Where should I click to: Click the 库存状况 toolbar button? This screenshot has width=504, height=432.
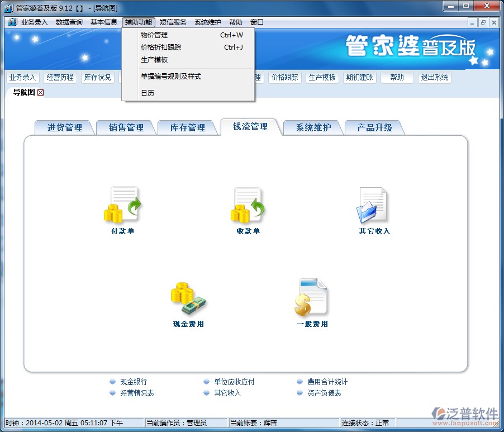97,78
